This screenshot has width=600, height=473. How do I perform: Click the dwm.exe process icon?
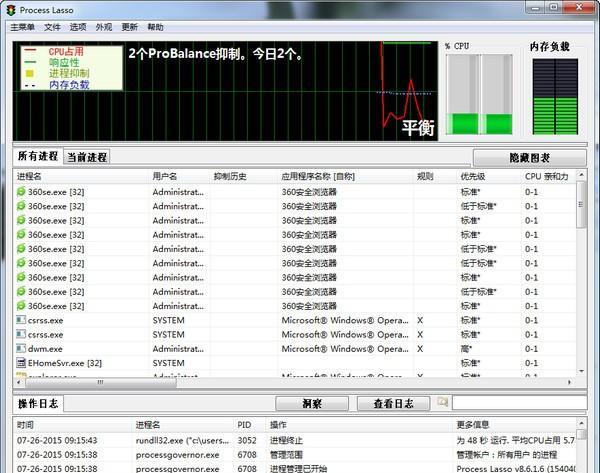tap(21, 349)
